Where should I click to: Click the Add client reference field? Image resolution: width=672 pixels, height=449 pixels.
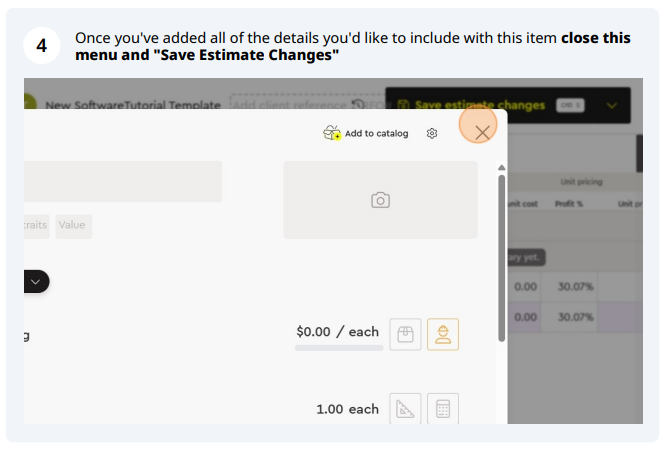290,105
